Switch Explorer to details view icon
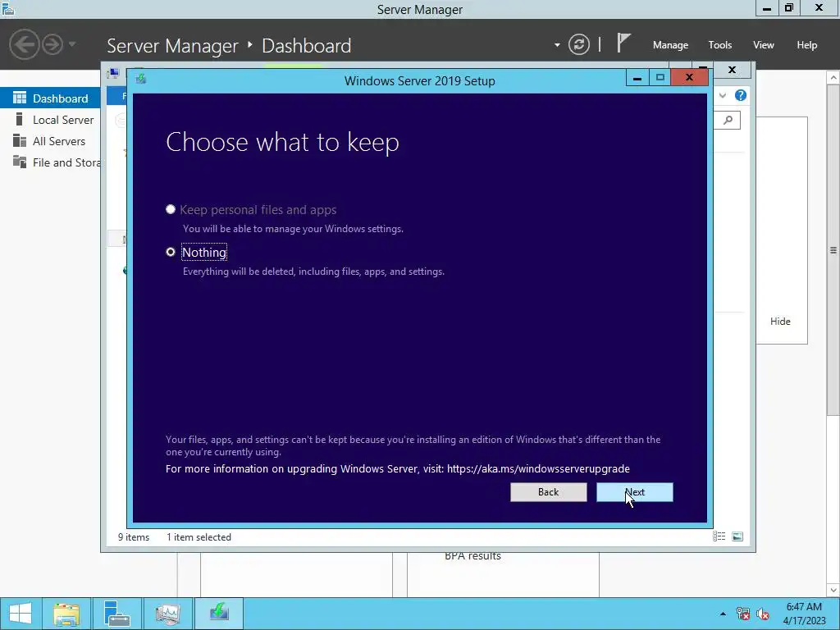The width and height of the screenshot is (840, 630). pyautogui.click(x=719, y=536)
